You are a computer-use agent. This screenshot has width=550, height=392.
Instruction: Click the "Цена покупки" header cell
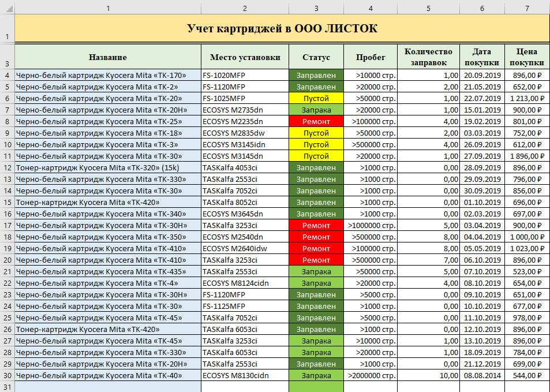pos(526,57)
